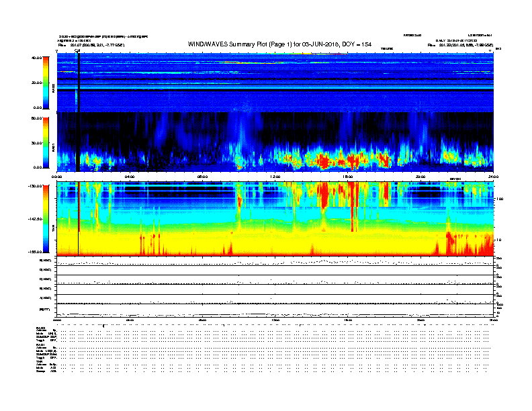Click the 60.00 label on the RAD1 color scale
The height and width of the screenshot is (411, 532).
point(36,118)
